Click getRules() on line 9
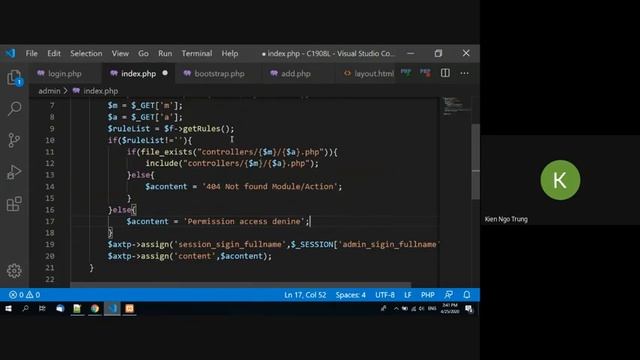This screenshot has width=640, height=360. (207, 129)
